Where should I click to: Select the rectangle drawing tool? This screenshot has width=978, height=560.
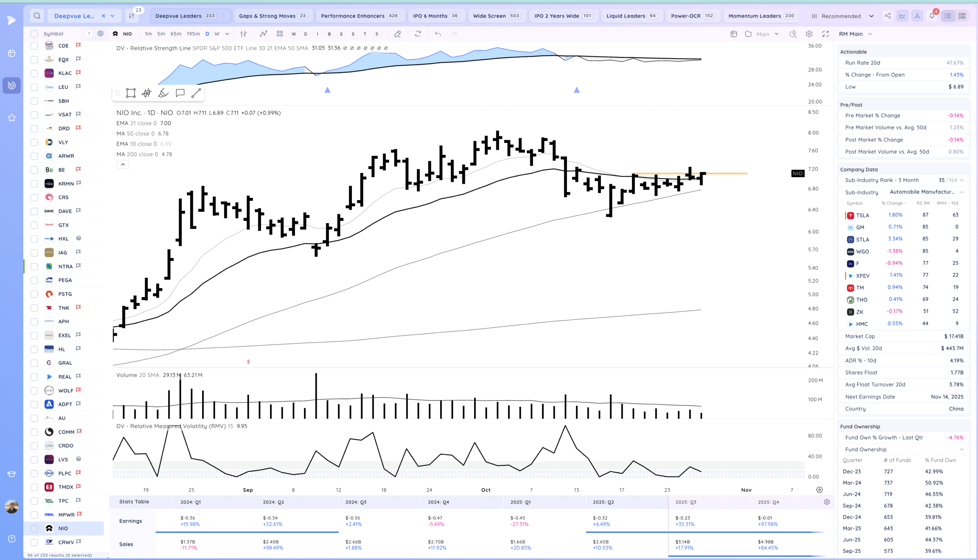tap(131, 93)
